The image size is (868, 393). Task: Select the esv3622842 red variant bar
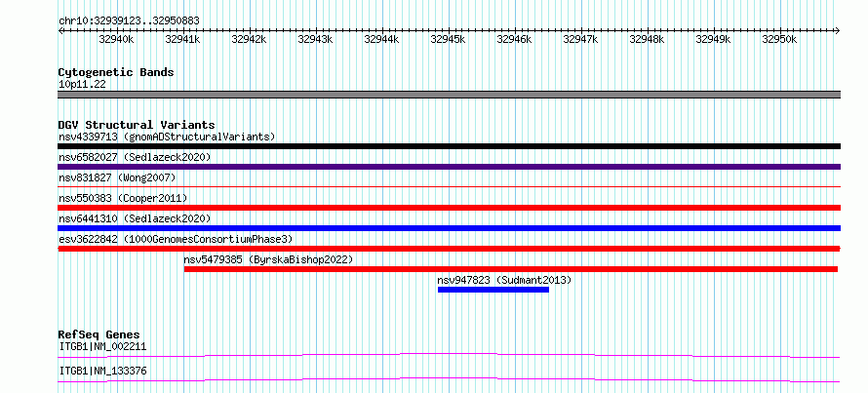coord(449,249)
